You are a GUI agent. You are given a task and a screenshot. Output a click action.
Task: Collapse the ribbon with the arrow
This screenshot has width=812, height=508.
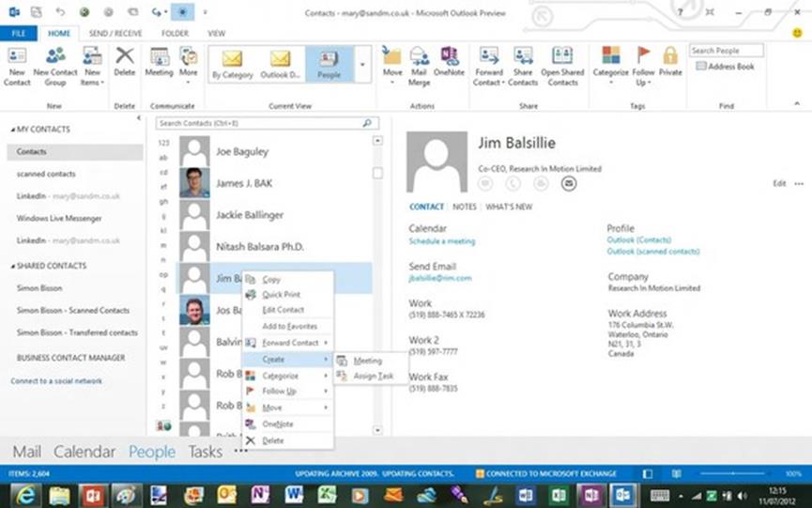tap(797, 104)
